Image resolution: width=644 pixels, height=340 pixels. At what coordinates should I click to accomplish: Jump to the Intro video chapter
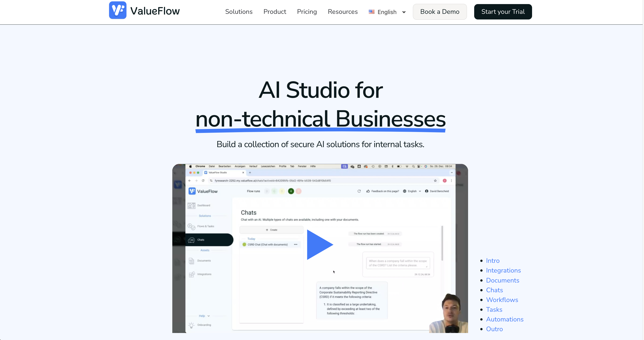[x=493, y=261]
